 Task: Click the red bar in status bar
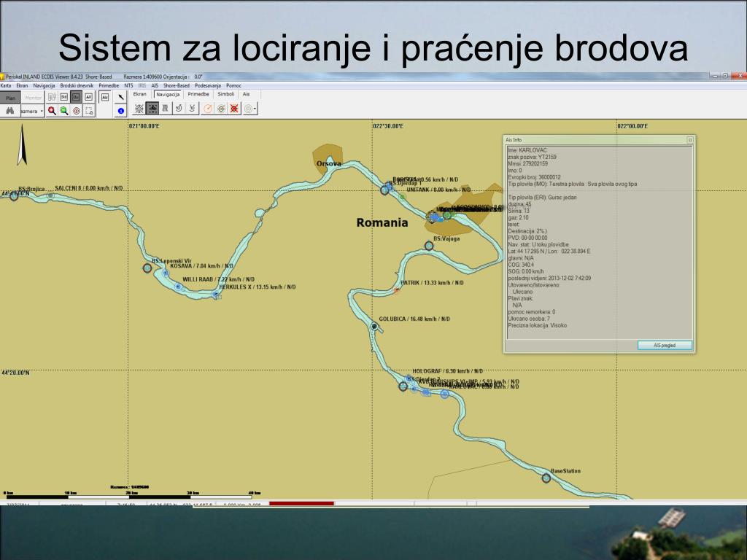301,503
